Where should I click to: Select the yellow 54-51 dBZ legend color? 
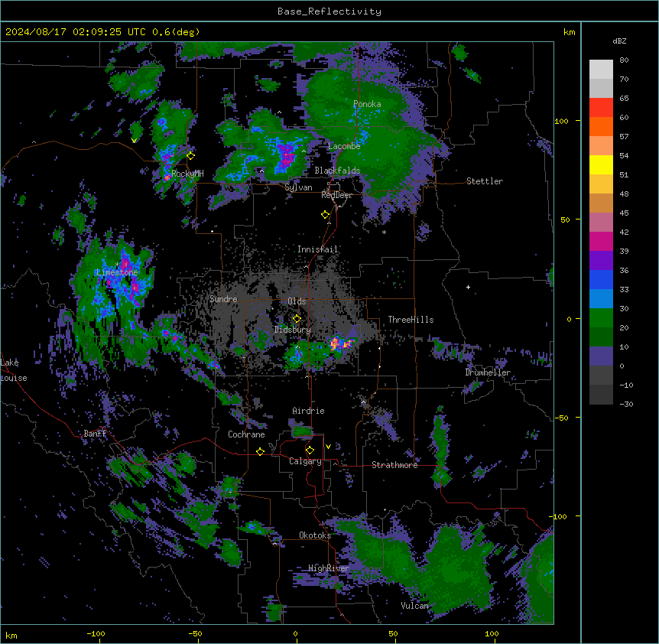pyautogui.click(x=601, y=164)
